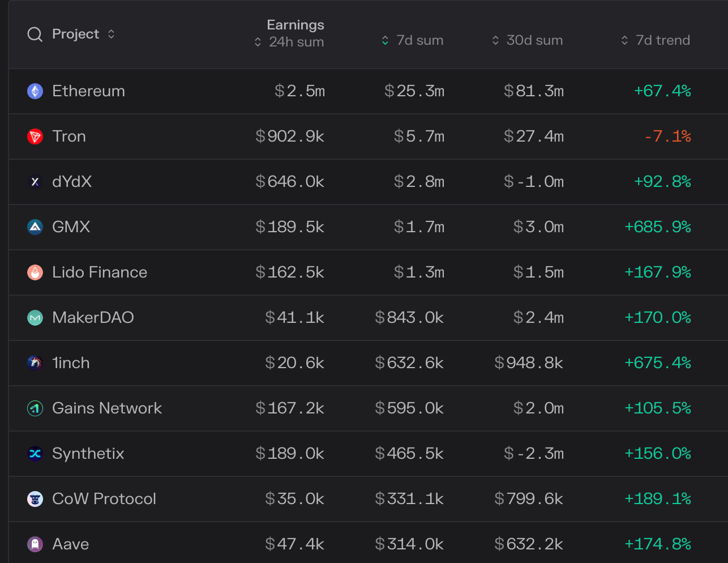Open the CoW Protocol project name
This screenshot has width=728, height=563.
coord(104,499)
